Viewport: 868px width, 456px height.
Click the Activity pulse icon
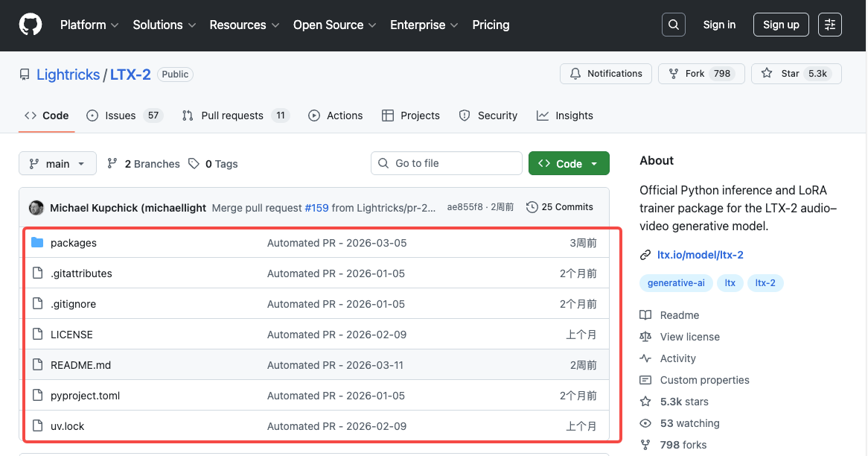click(645, 358)
